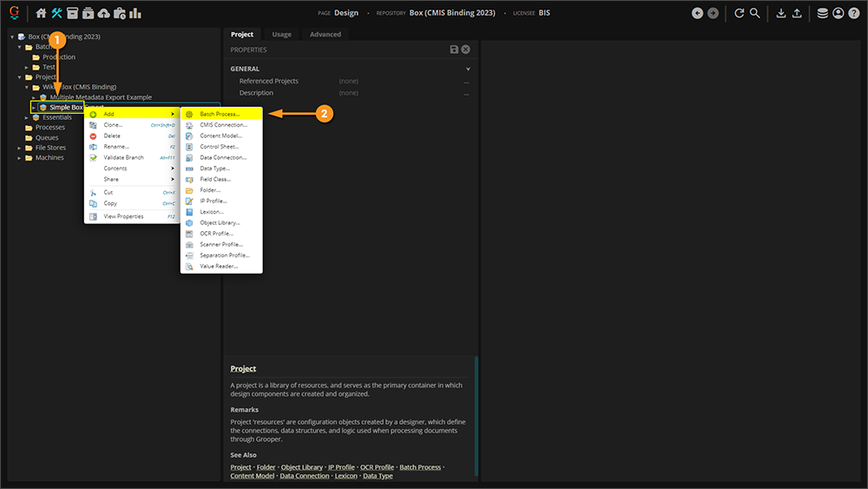Click the save icon in Properties header
Screen dimensions: 868x489
tap(454, 50)
